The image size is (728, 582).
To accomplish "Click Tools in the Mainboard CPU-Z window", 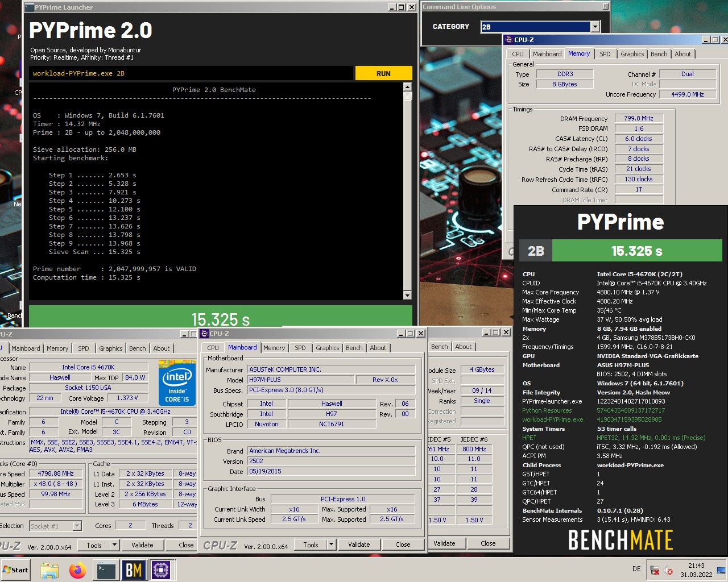I will [x=311, y=544].
